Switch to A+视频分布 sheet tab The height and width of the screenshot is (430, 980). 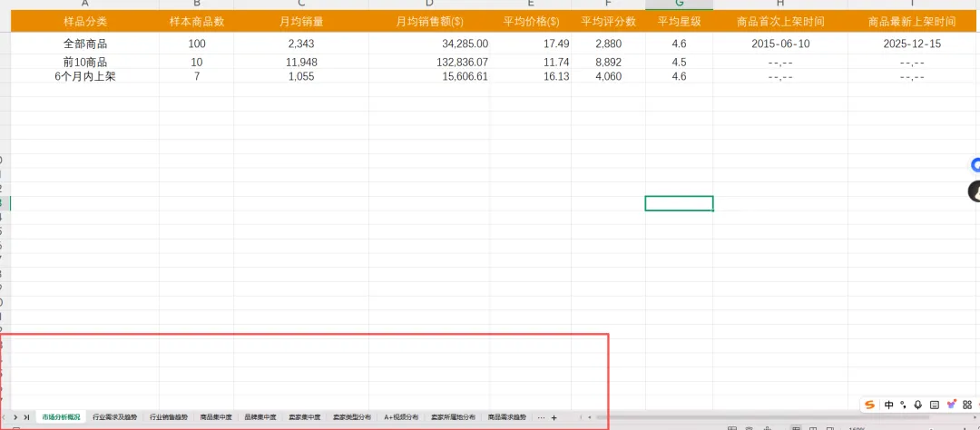click(401, 417)
